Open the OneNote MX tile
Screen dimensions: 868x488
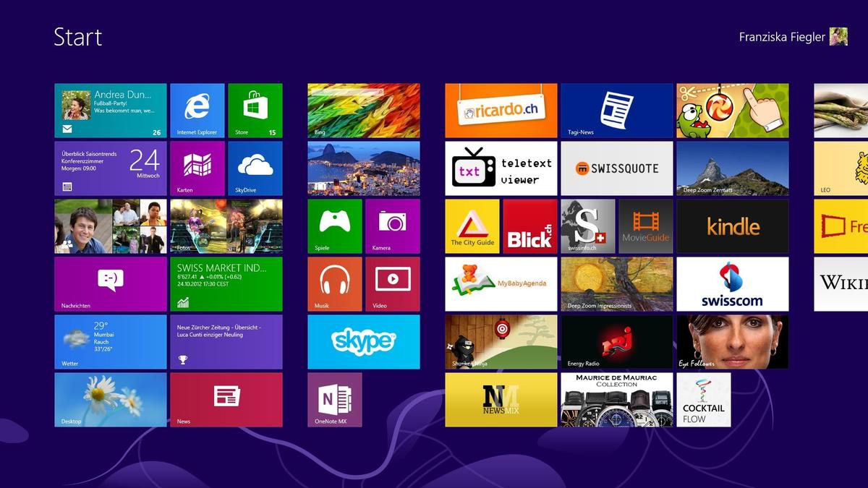coord(335,400)
